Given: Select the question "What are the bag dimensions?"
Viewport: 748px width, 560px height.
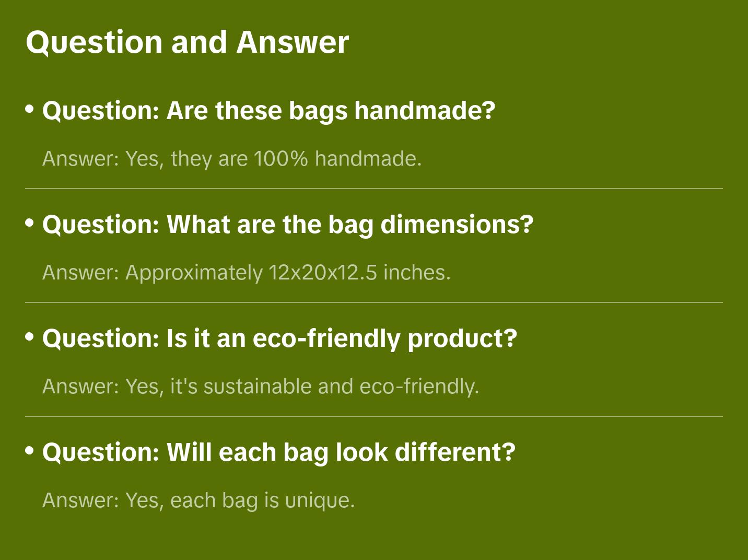Looking at the screenshot, I should [x=288, y=225].
